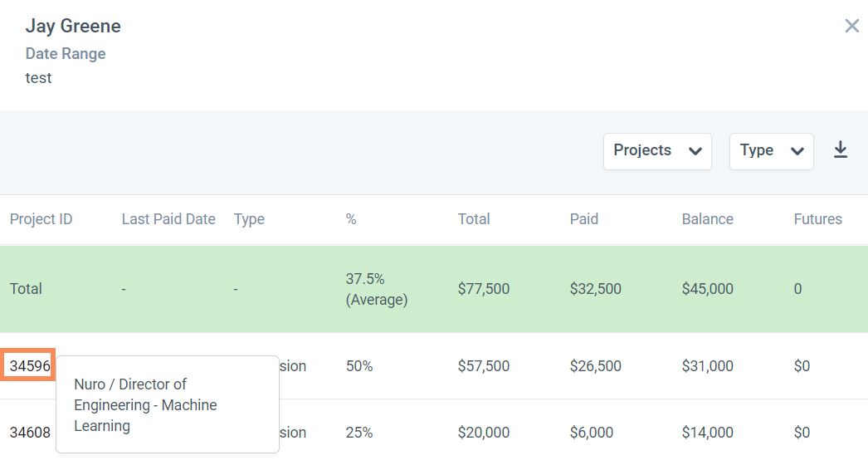868x465 pixels.
Task: Click the Nuro Director of Engineering tooltip
Action: (167, 405)
